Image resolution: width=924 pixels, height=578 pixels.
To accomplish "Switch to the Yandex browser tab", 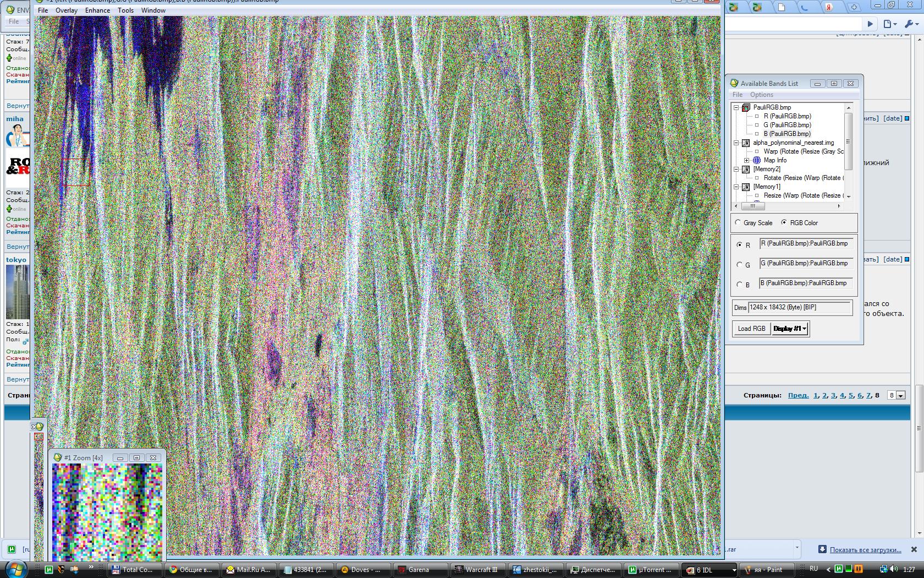I will click(x=828, y=7).
